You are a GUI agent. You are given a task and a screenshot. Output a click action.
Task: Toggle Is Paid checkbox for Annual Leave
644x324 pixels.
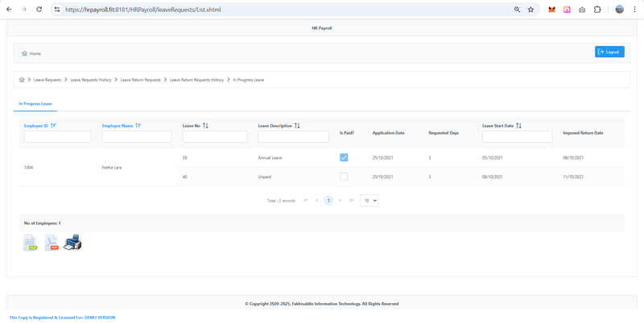[x=344, y=157]
